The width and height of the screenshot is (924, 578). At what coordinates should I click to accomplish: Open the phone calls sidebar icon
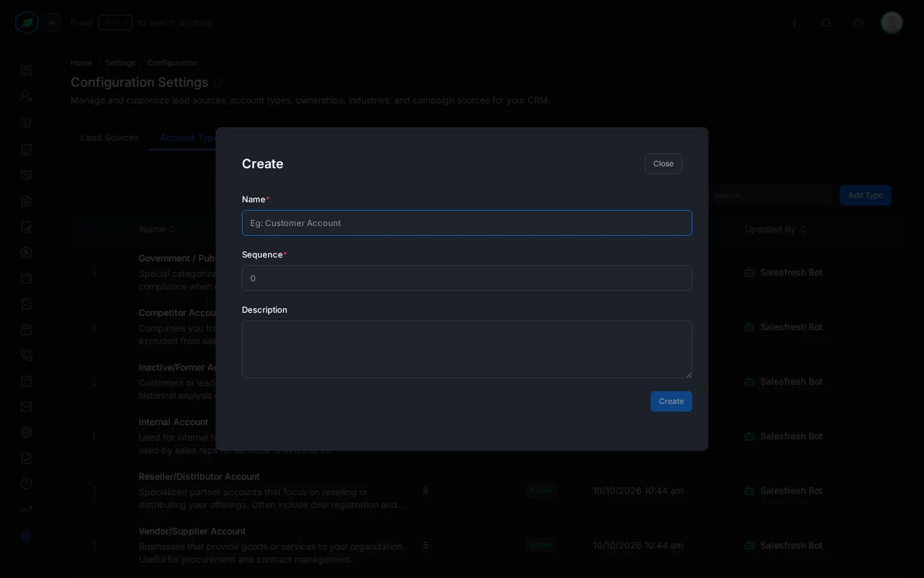[x=26, y=355]
